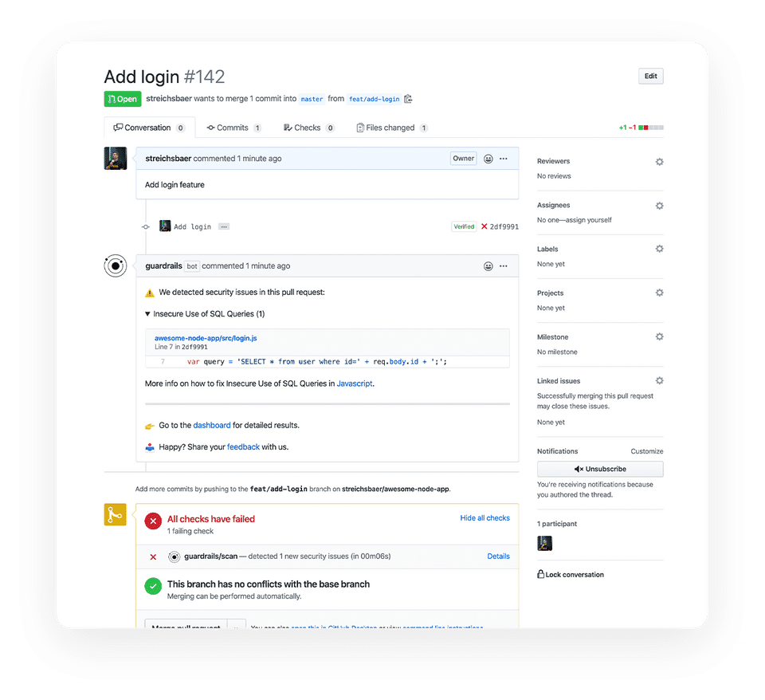
Task: Add emoji reaction to streichsbaer's comment
Action: (x=488, y=159)
